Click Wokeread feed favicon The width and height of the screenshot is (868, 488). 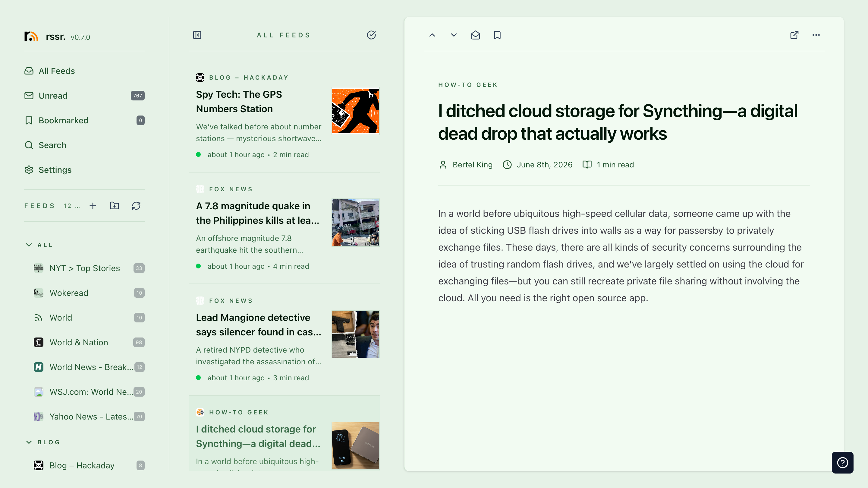point(38,293)
